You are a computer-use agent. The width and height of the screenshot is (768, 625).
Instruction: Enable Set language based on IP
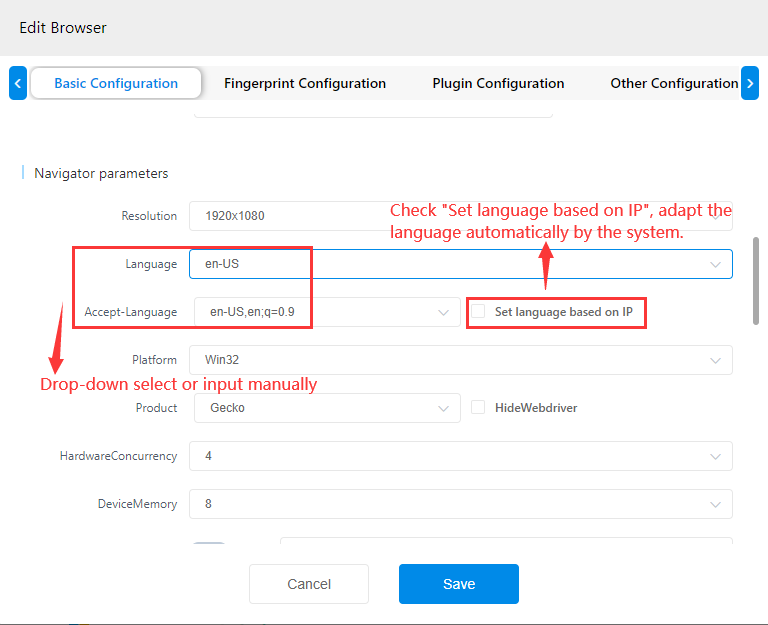pos(478,312)
